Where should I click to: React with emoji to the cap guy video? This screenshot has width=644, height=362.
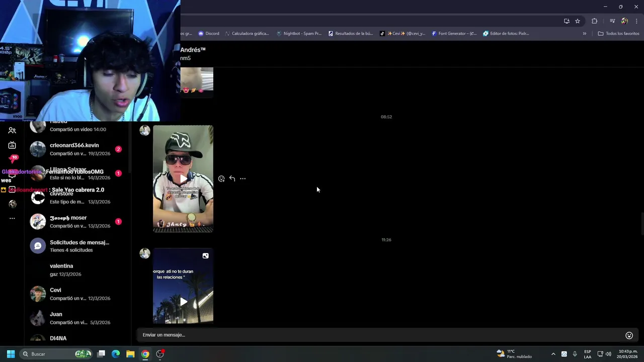[221, 178]
